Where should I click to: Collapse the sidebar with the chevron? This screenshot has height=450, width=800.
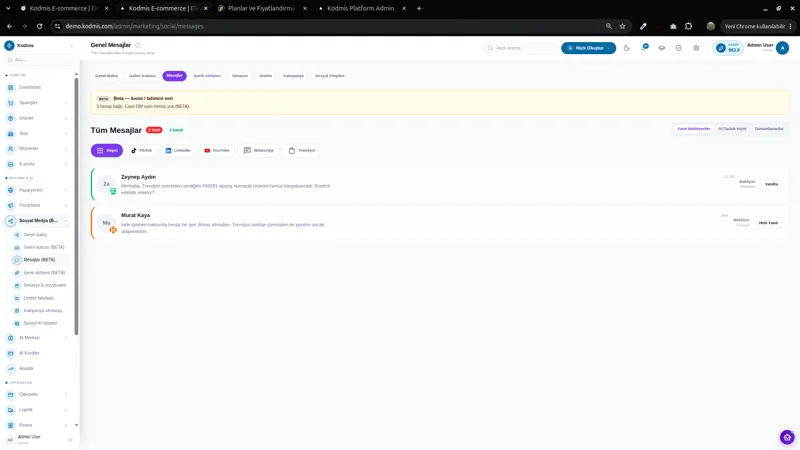tap(72, 46)
